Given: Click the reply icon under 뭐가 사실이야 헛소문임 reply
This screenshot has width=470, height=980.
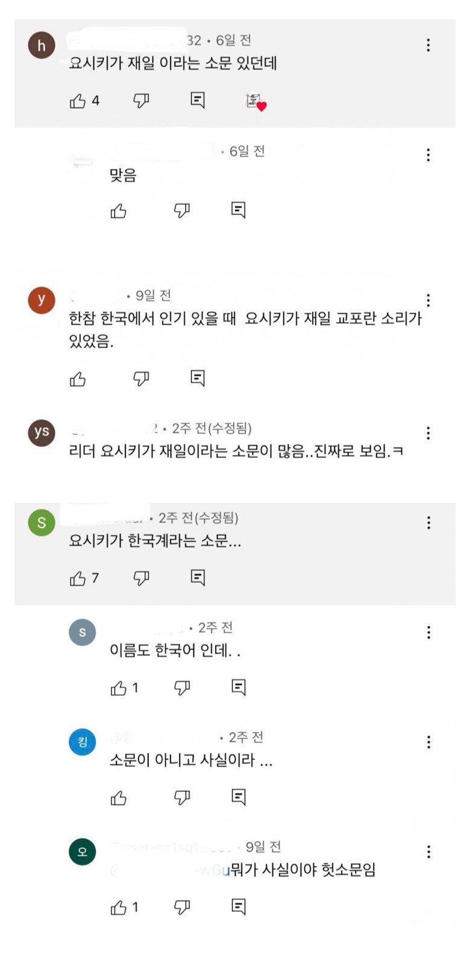Looking at the screenshot, I should (240, 906).
